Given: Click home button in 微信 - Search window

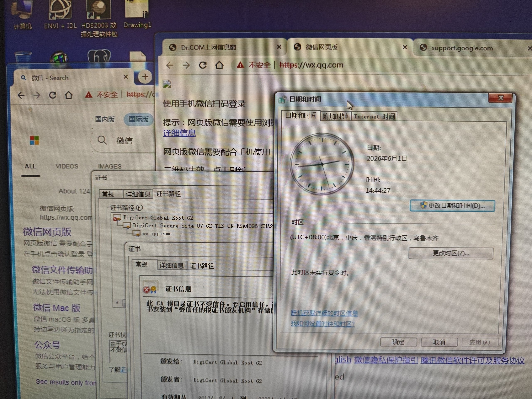Looking at the screenshot, I should (69, 95).
